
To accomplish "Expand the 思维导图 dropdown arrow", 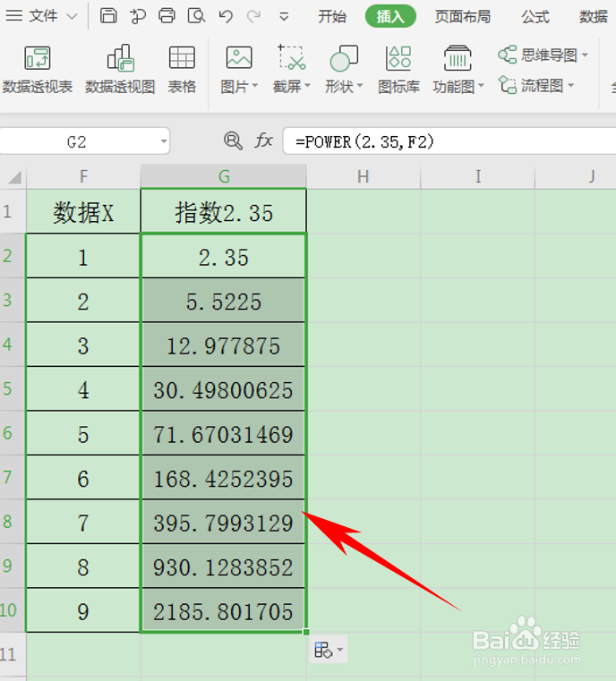I will click(x=585, y=55).
